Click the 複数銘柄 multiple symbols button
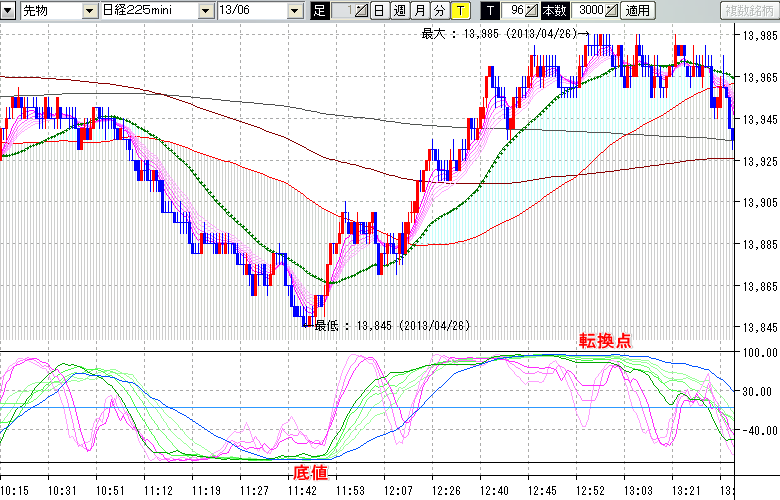Viewport: 780px width, 500px height. [747, 11]
